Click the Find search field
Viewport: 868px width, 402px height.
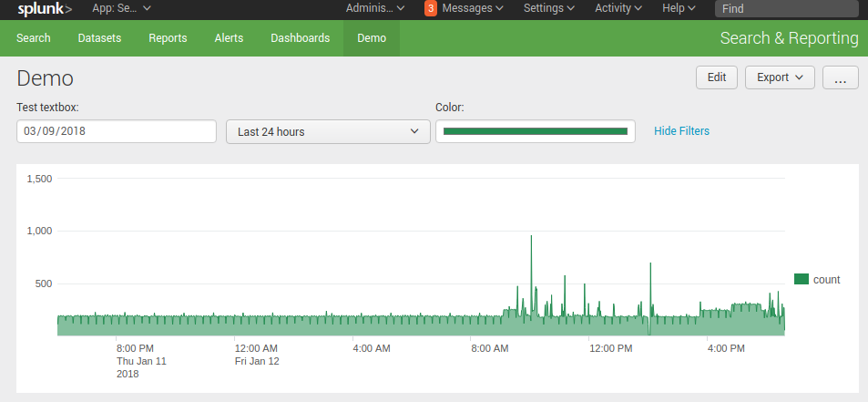tap(787, 9)
